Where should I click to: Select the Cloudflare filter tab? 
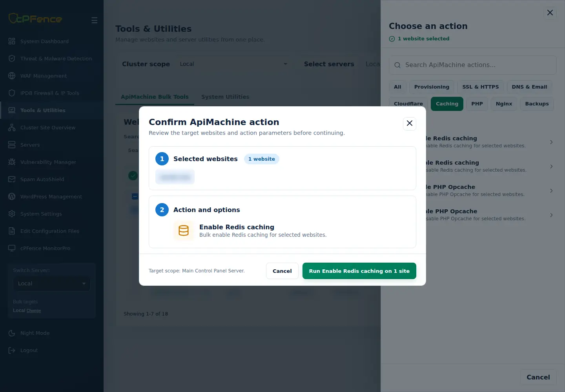[408, 104]
